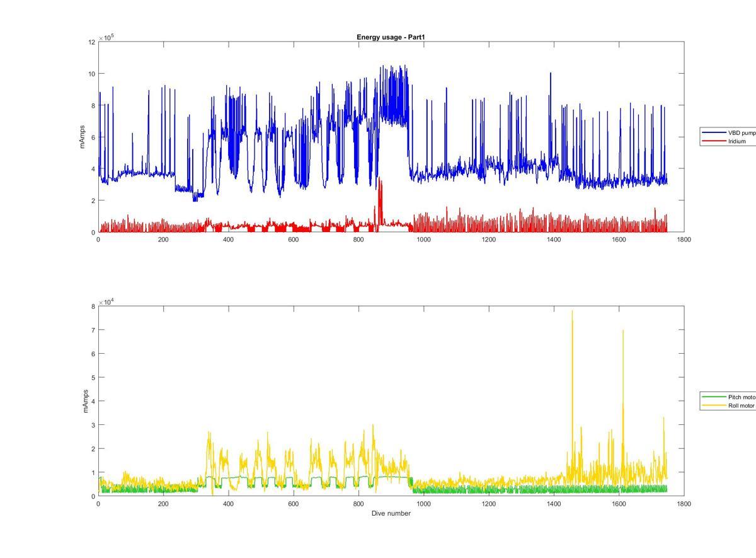Click the x-axis tick "200" under the VBD pump plot
This screenshot has width=756, height=558.
click(x=163, y=240)
